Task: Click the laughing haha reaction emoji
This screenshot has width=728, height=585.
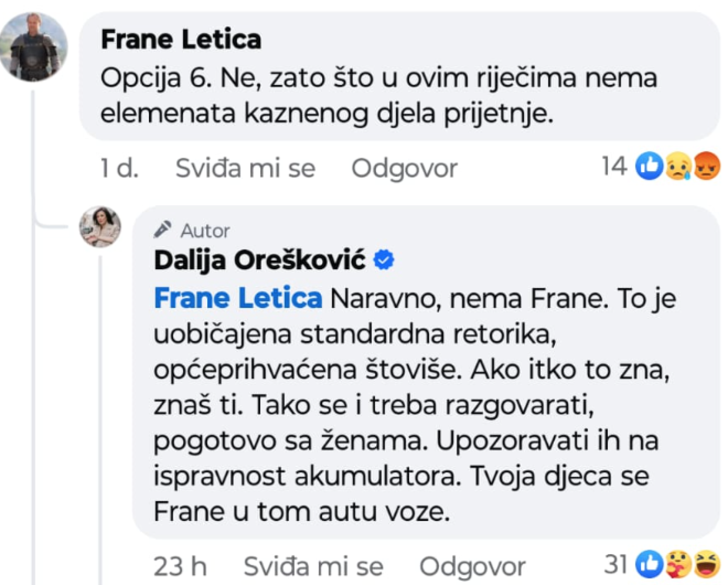Action: pos(706,564)
